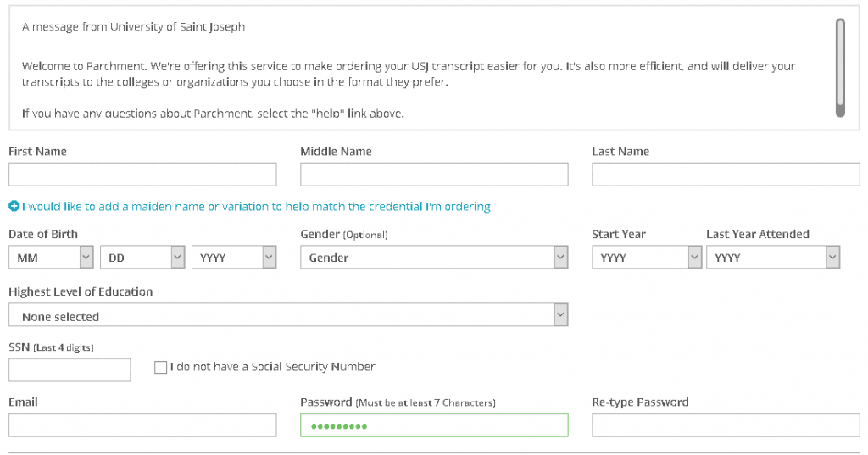
Task: Click the Password field with dots
Action: tap(434, 425)
